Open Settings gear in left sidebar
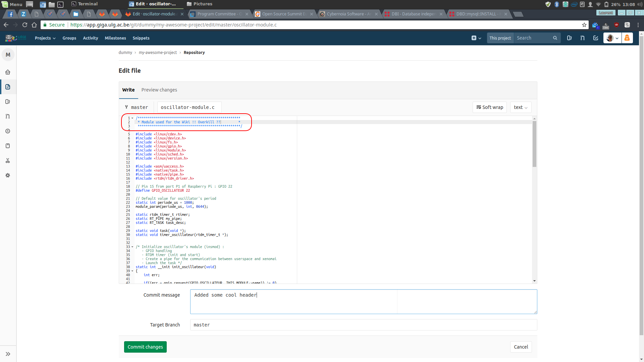Image resolution: width=644 pixels, height=362 pixels. [x=8, y=175]
